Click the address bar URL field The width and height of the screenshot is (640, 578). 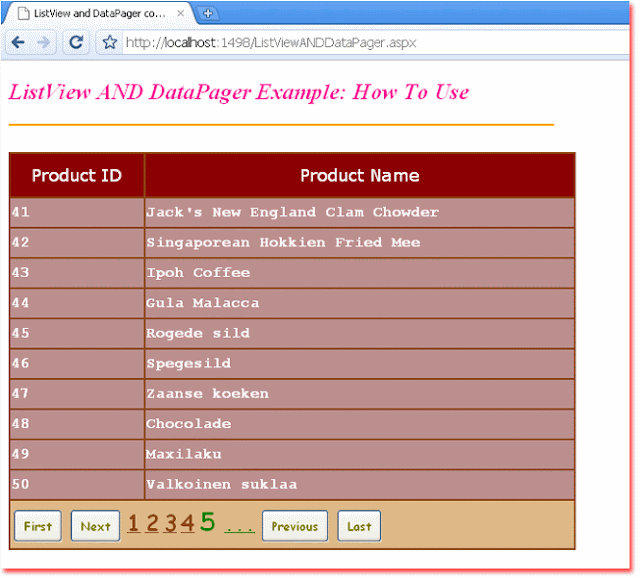tap(376, 42)
